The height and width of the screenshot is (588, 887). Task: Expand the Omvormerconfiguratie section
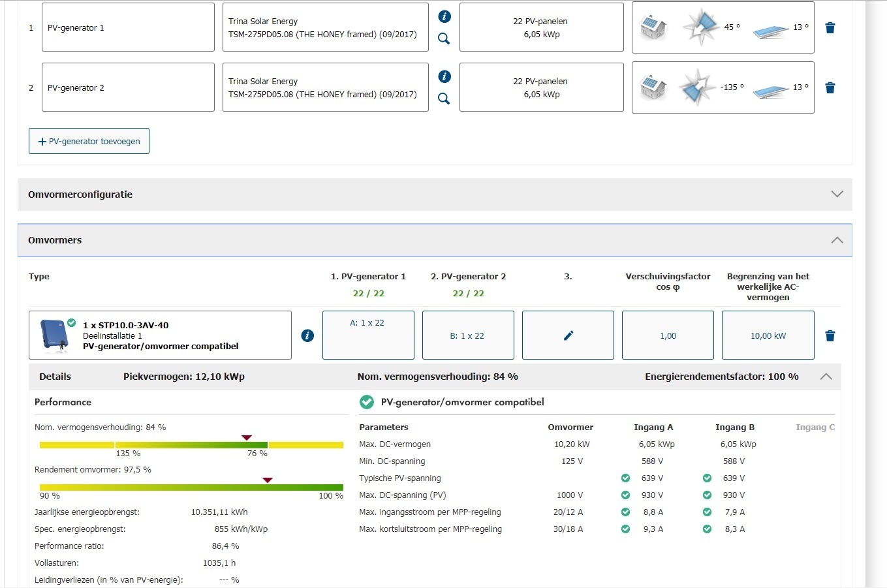click(x=837, y=194)
